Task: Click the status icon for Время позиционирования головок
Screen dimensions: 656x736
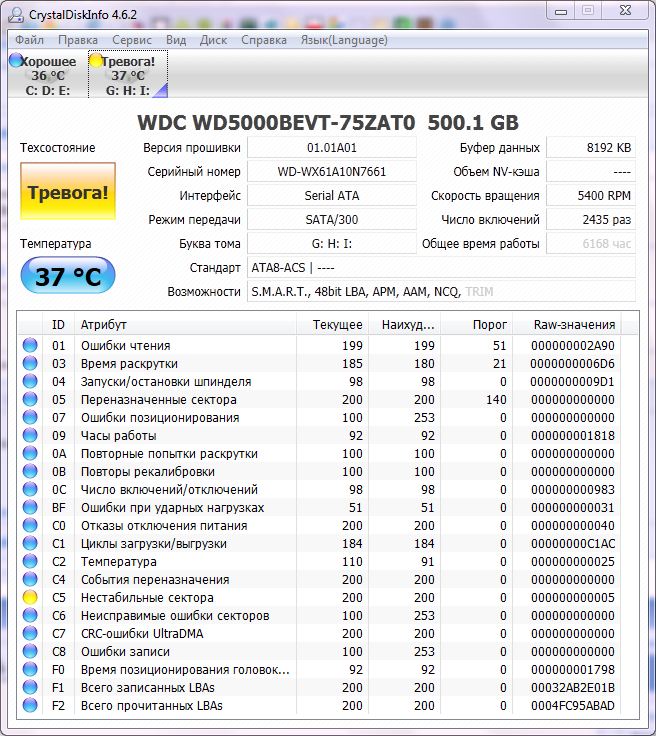Action: tap(30, 669)
